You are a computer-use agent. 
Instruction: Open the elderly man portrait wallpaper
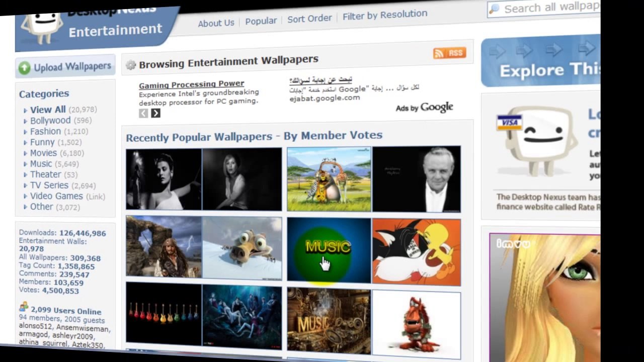click(x=417, y=179)
